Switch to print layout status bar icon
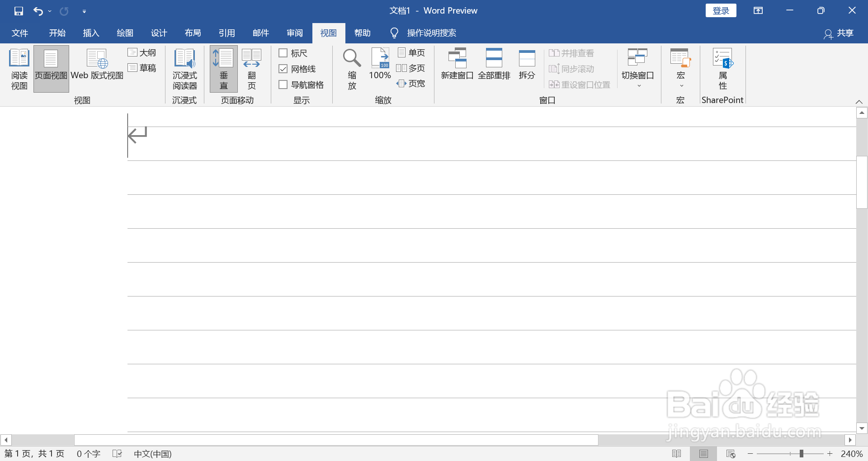The image size is (868, 461). tap(703, 454)
